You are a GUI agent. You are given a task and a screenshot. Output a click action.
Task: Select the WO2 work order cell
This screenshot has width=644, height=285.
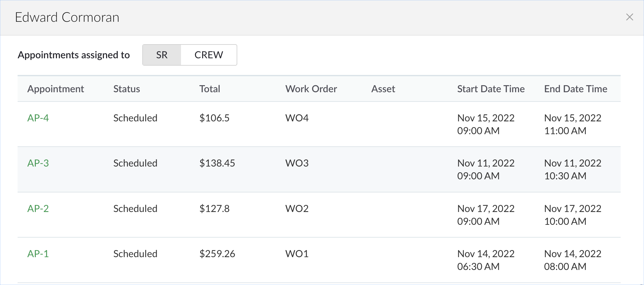point(297,209)
